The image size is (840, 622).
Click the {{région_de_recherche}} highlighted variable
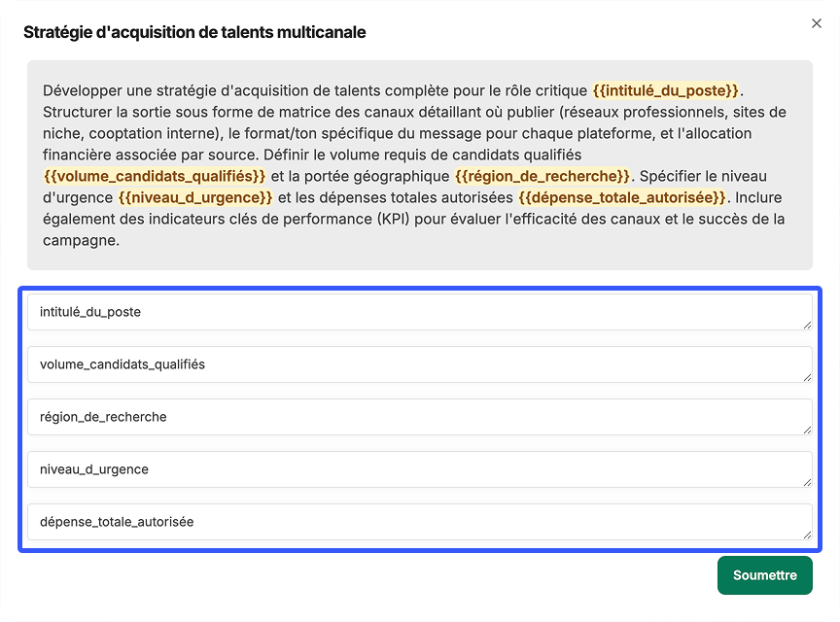(x=542, y=176)
